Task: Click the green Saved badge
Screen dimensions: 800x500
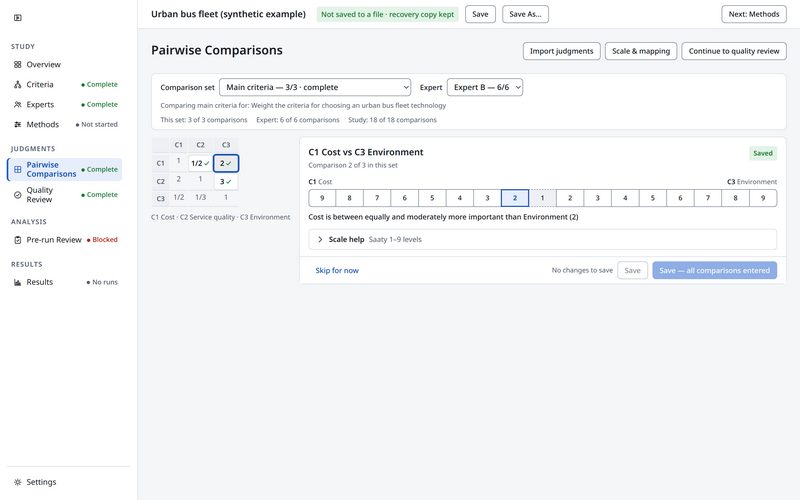Action: 763,153
